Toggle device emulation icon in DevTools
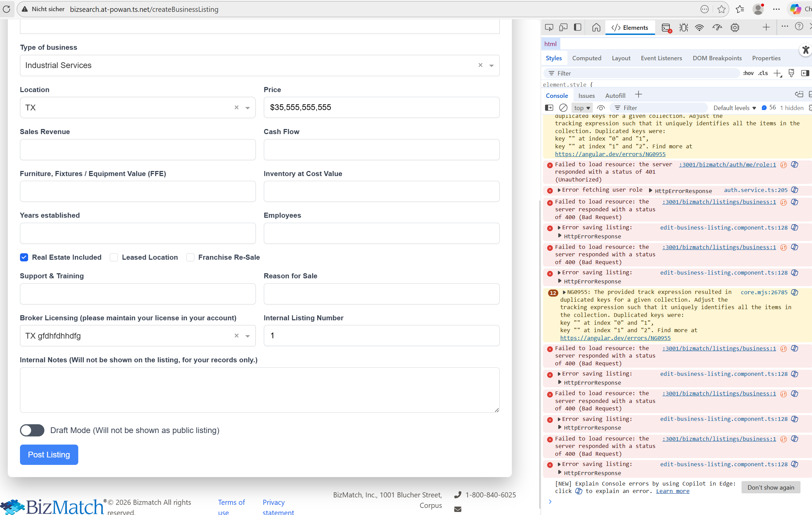The height and width of the screenshot is (515, 812). tap(563, 27)
